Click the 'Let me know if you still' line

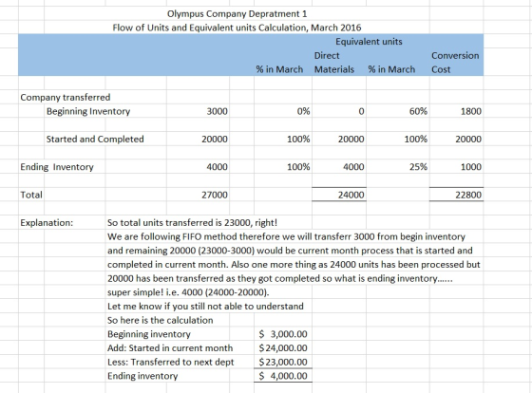(x=205, y=307)
